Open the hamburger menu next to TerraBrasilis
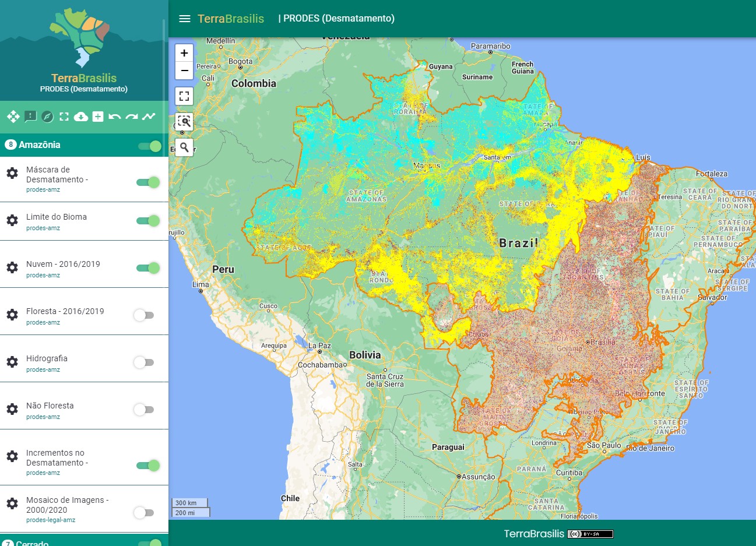This screenshot has width=756, height=546. 185,18
